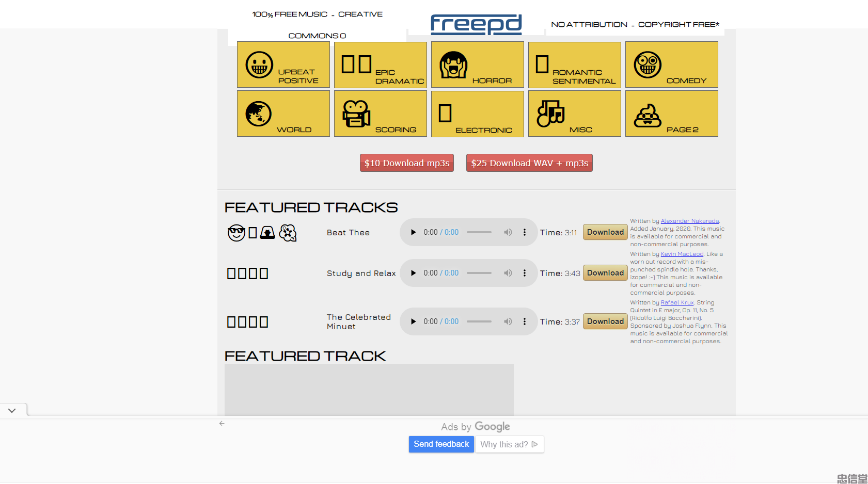Open more options for Study and Relax player
Viewport: 868px width, 484px height.
tap(525, 273)
